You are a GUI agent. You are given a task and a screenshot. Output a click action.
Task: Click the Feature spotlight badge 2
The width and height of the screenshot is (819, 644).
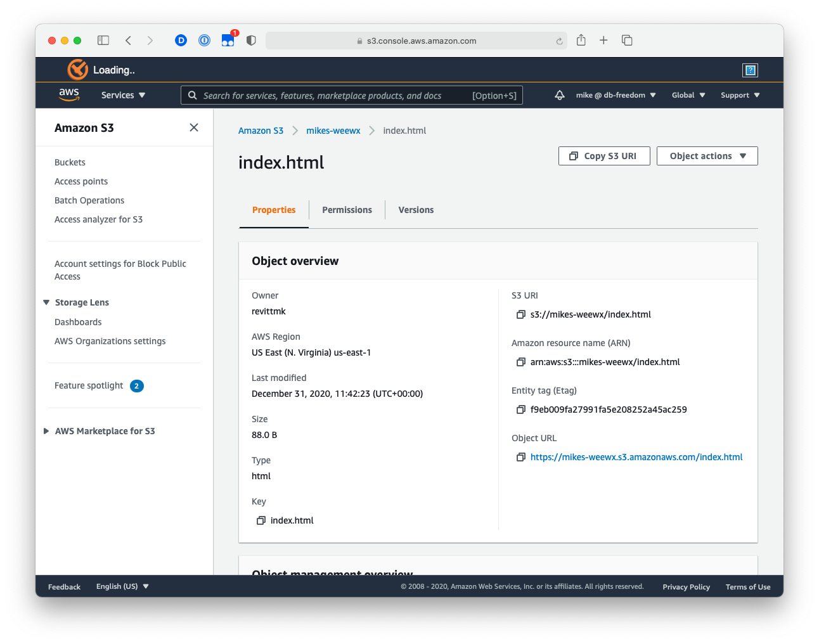(x=137, y=386)
